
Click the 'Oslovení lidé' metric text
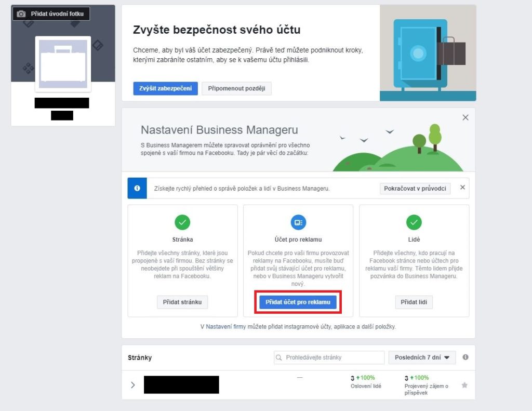(366, 386)
